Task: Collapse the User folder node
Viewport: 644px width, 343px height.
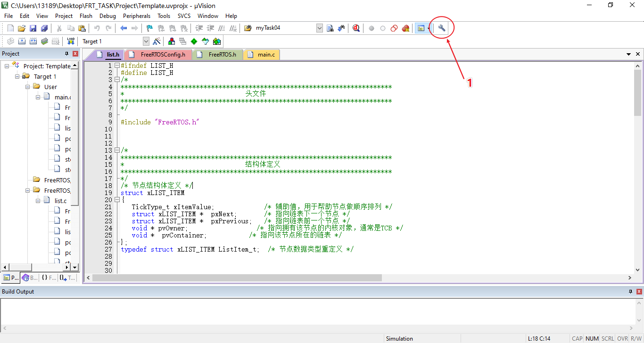Action: pos(28,87)
